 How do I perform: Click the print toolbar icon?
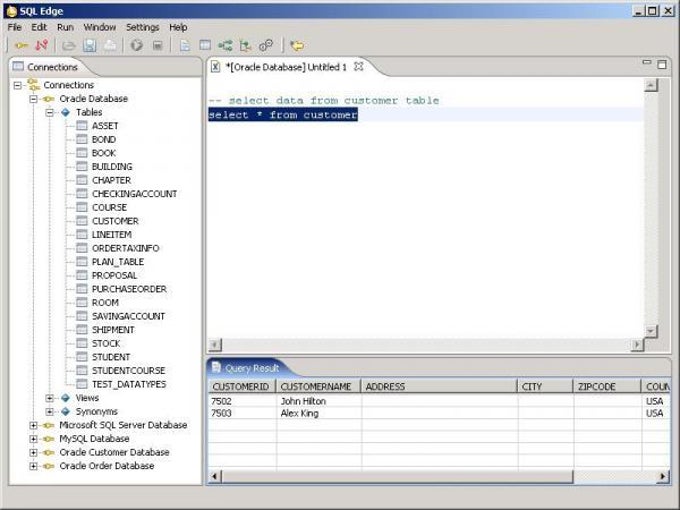coord(110,46)
